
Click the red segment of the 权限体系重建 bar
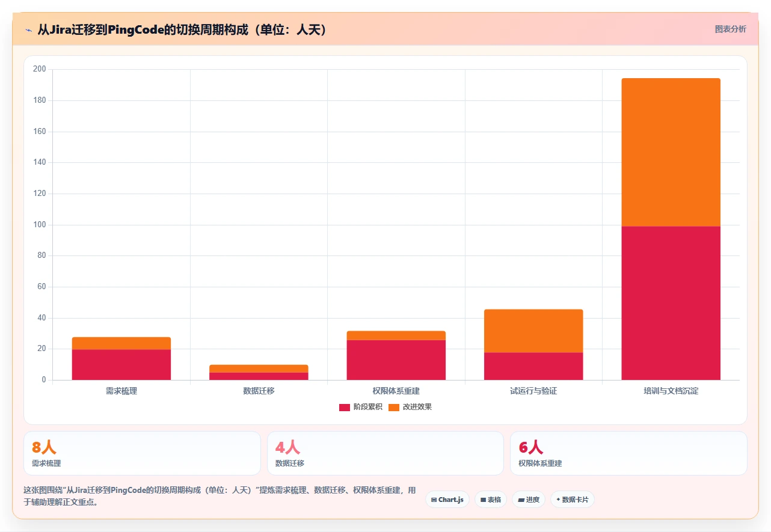tap(396, 360)
